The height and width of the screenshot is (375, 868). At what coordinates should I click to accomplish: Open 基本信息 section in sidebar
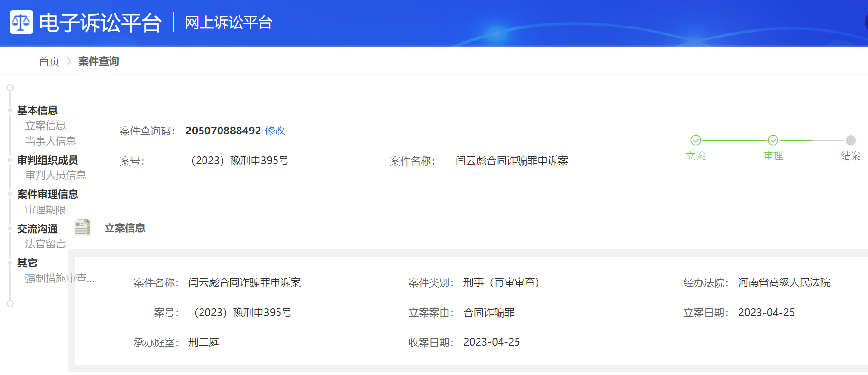(37, 111)
